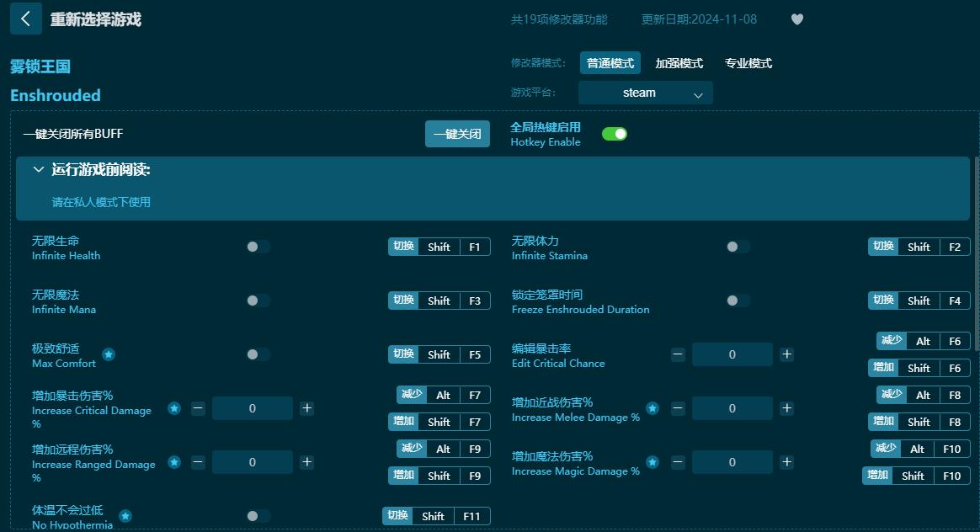Click the plus stepper for Edit Critical Chance

coord(786,354)
